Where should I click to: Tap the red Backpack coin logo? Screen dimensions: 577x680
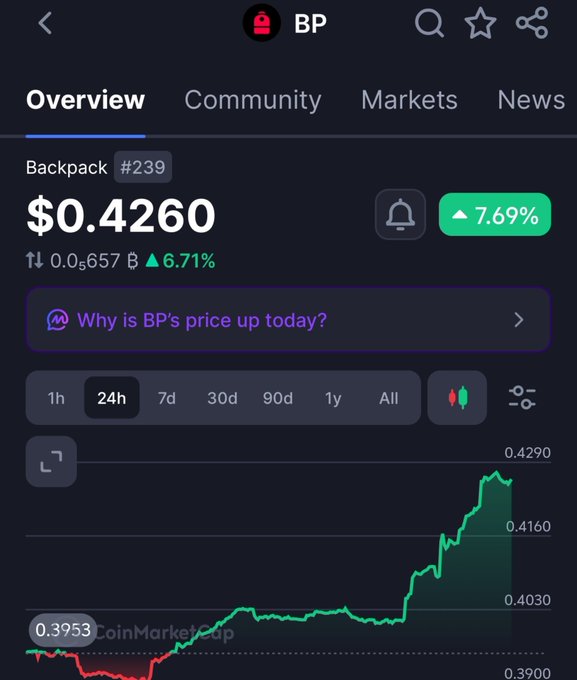262,23
